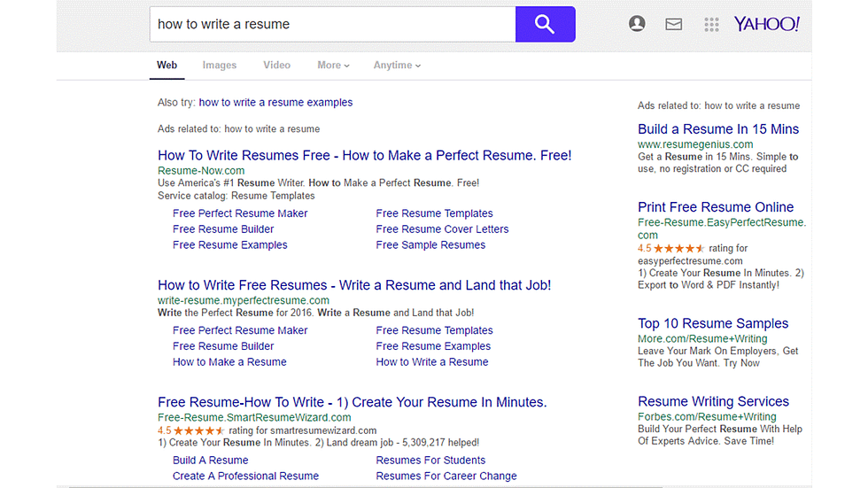This screenshot has height=488, width=868.
Task: Open Free Resume Builder under myperfectresume
Action: pos(223,346)
